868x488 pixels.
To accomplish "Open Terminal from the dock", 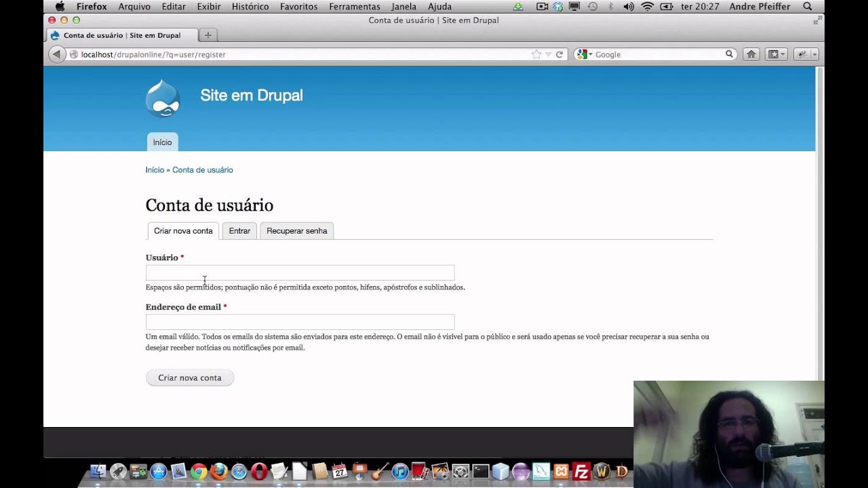I will [481, 471].
